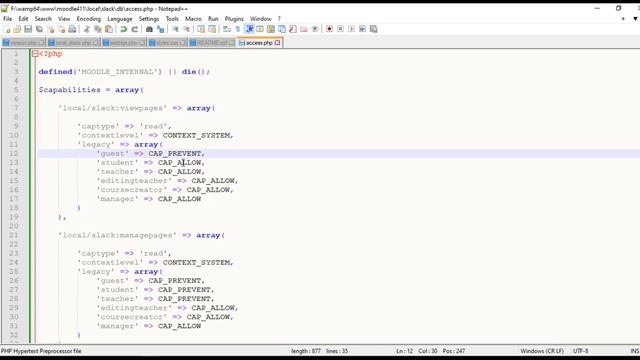Cut the selection with the scissors icon
This screenshot has height=360, width=640.
click(x=87, y=29)
